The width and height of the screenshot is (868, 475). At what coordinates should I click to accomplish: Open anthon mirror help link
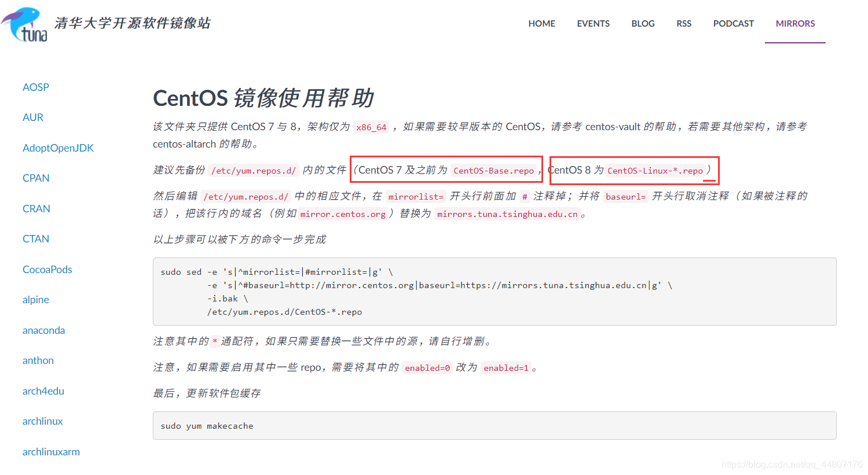click(38, 360)
